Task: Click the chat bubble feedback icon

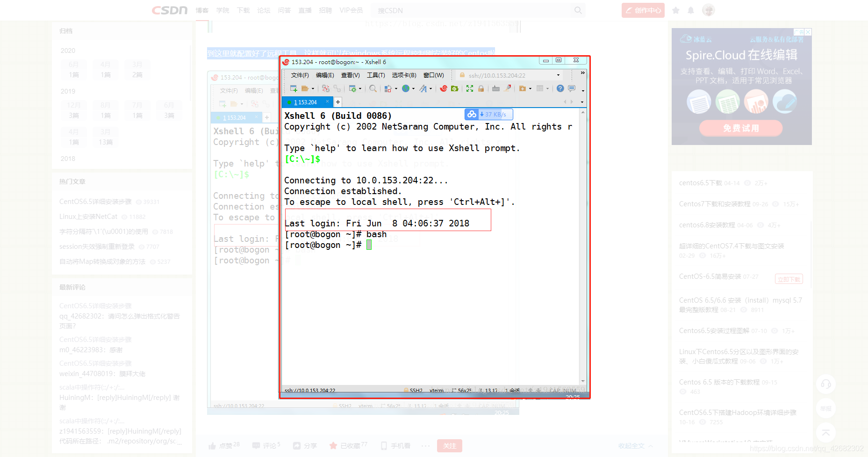Action: coord(572,88)
